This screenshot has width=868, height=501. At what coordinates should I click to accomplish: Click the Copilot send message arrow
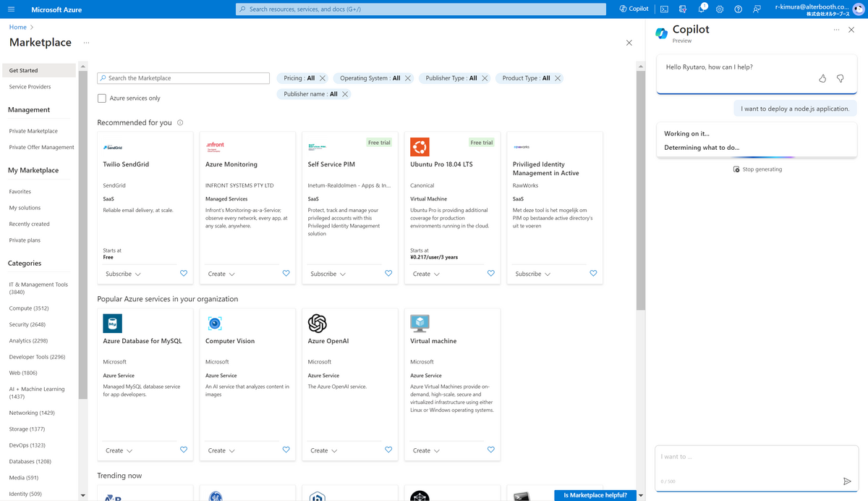tap(847, 481)
